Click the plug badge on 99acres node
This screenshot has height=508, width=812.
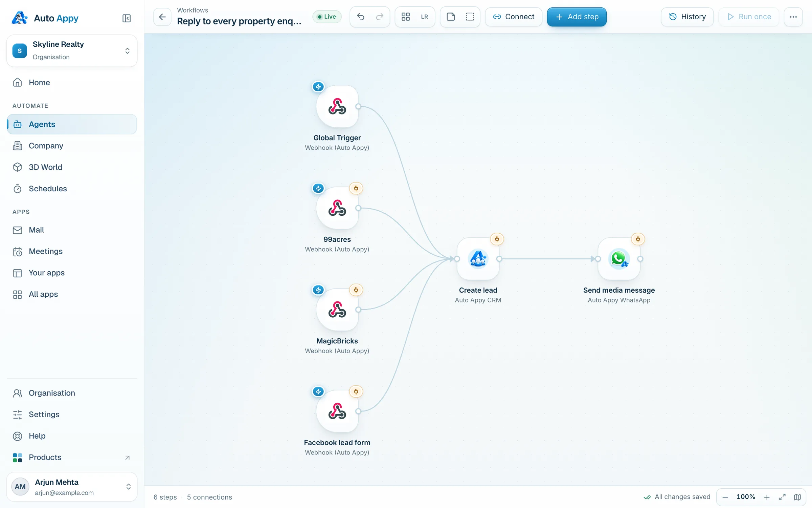point(356,188)
